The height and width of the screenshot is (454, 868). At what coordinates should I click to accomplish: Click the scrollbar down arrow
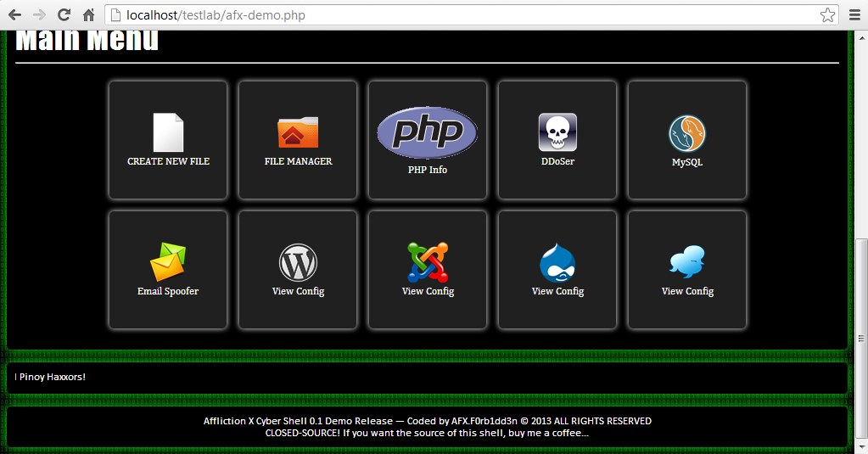tap(861, 447)
